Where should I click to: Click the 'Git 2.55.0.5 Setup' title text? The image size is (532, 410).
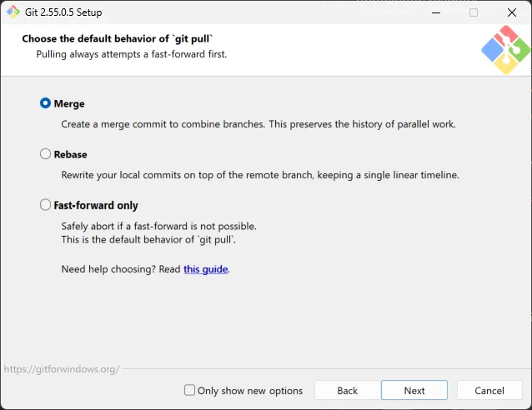click(x=63, y=12)
